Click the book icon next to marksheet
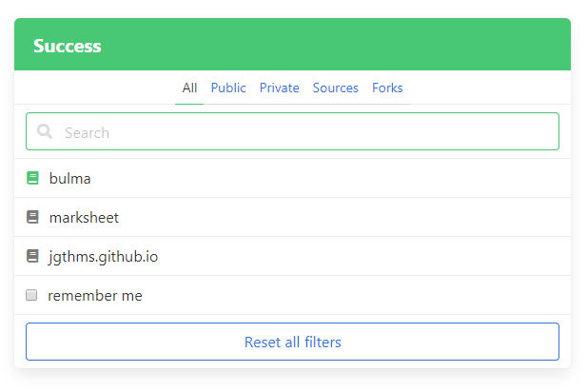 [32, 217]
